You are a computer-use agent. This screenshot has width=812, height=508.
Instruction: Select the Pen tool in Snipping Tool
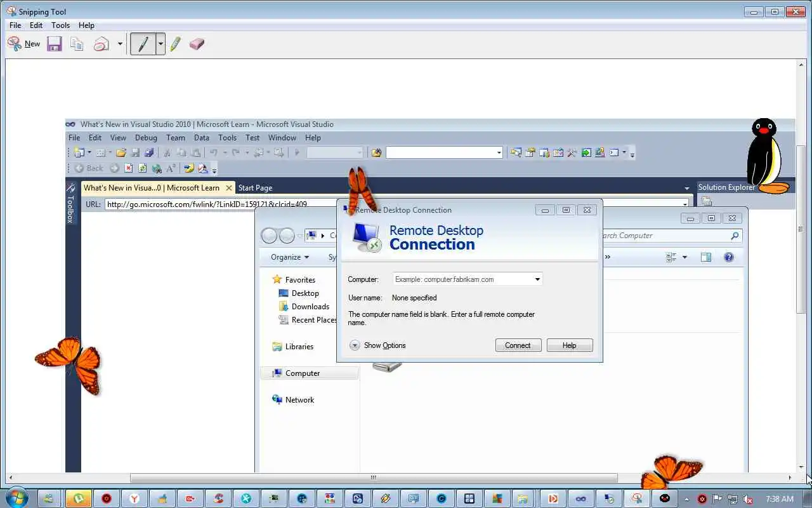coord(143,44)
